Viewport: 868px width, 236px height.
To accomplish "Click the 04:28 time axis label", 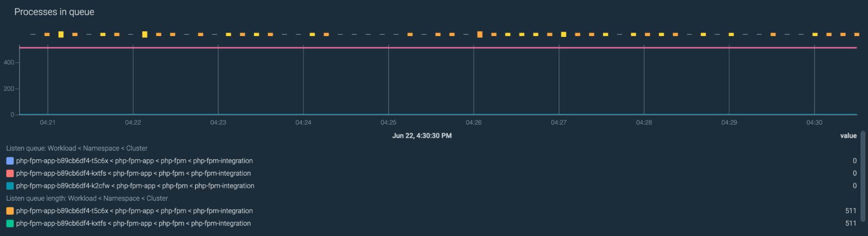I will point(644,123).
